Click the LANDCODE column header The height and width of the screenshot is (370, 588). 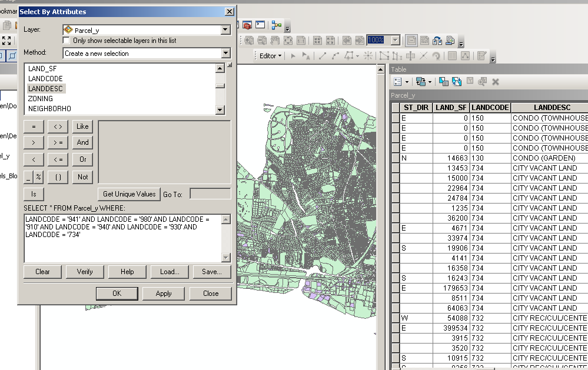pos(490,108)
